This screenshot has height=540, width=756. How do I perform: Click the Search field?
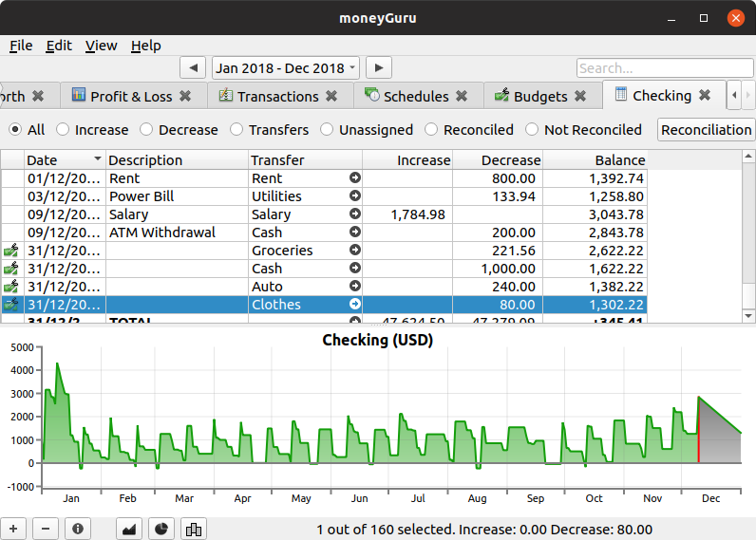665,68
